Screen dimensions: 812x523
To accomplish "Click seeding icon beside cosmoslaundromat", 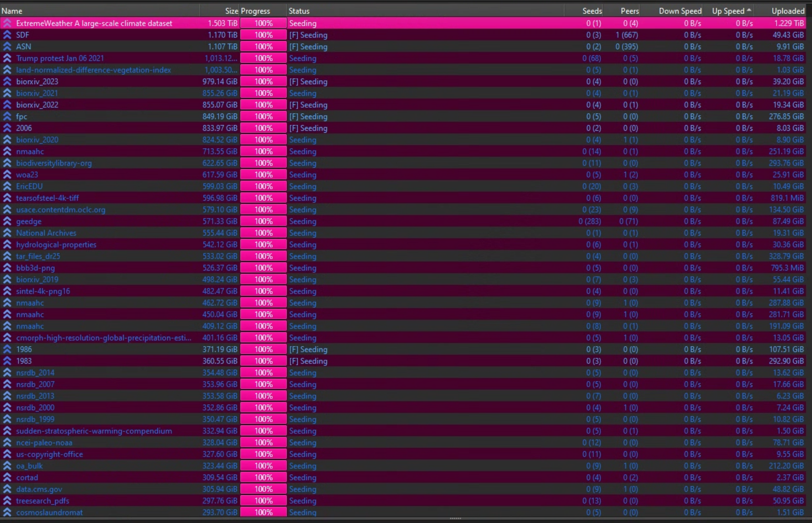I will [7, 512].
